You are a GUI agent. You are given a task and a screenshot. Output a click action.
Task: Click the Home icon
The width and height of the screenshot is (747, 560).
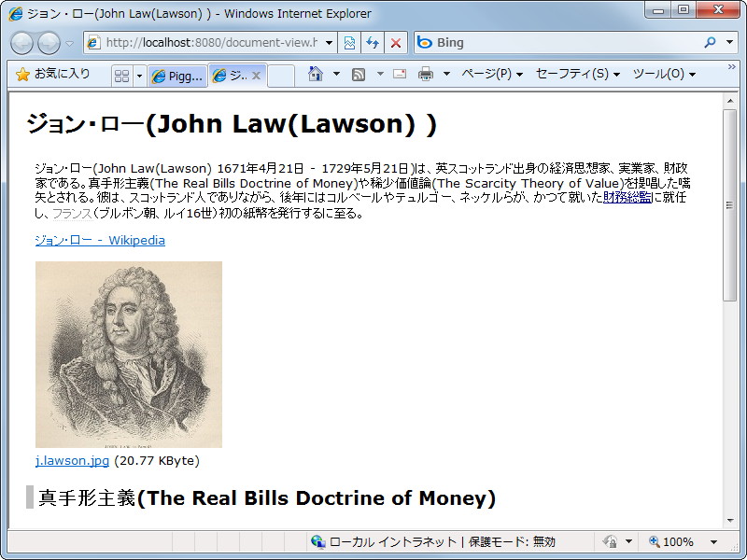tap(316, 74)
